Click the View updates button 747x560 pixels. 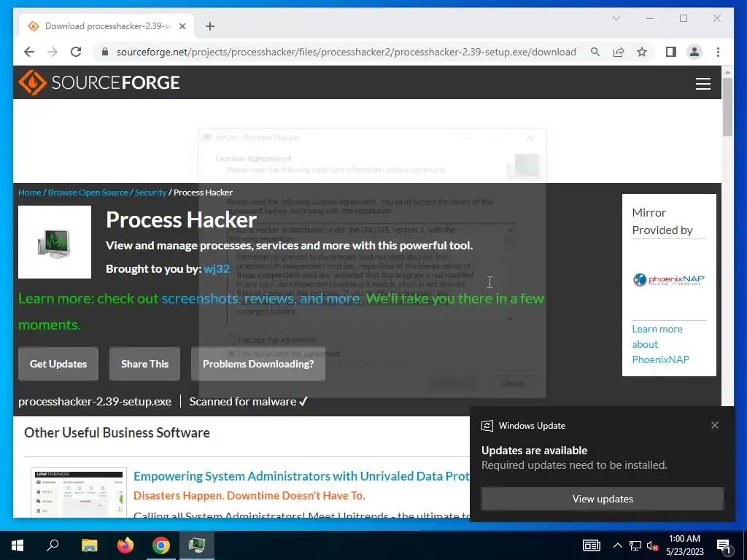[x=602, y=499]
